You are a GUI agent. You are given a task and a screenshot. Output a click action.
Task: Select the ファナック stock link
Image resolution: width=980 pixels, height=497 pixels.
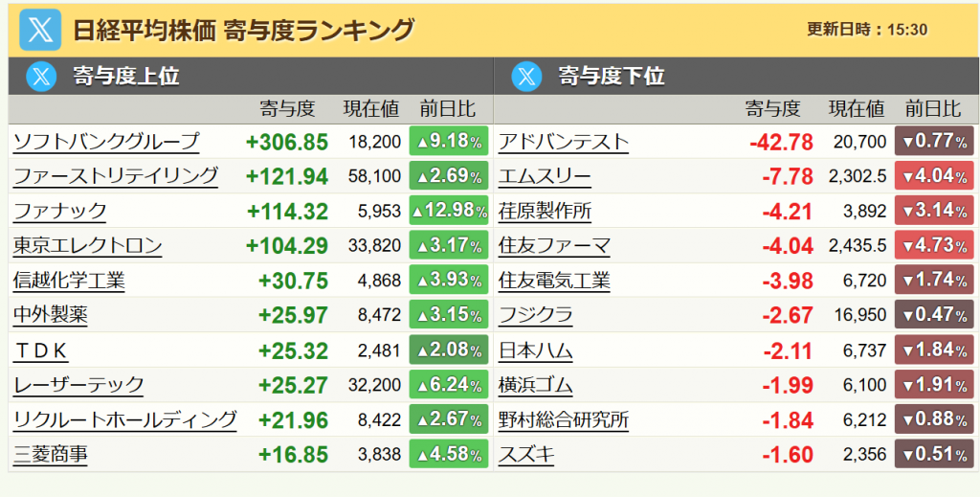pyautogui.click(x=60, y=211)
